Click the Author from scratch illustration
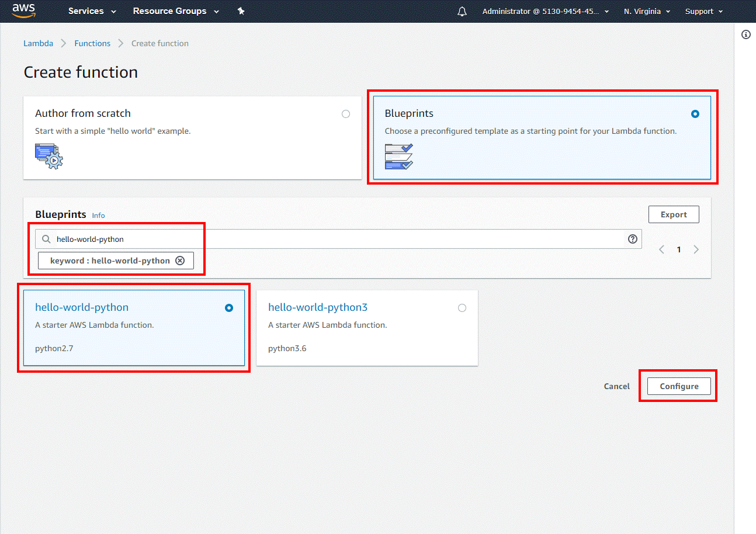This screenshot has width=756, height=534. (48, 156)
